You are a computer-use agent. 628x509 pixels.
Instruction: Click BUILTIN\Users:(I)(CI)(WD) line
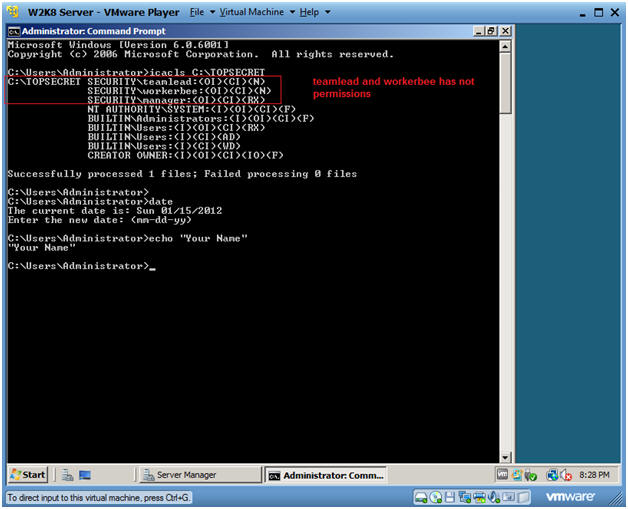tap(164, 146)
